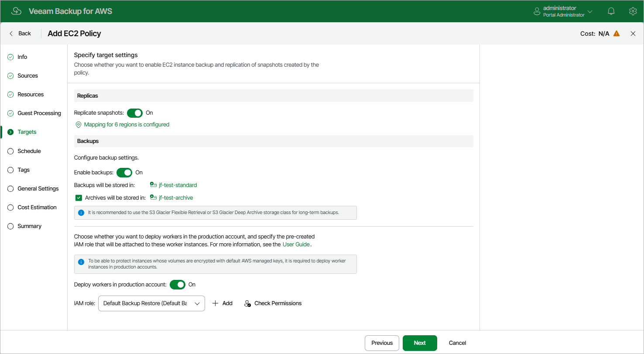Image resolution: width=644 pixels, height=354 pixels.
Task: Click the Guest Processing step checkmark icon
Action: (10, 113)
